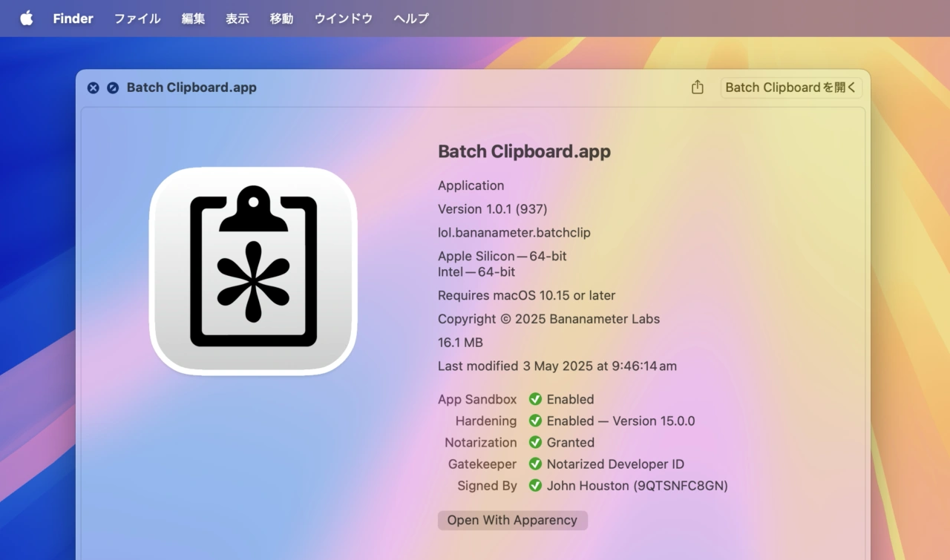
Task: Click the Gatekeeper status checkmark icon
Action: pos(535,464)
